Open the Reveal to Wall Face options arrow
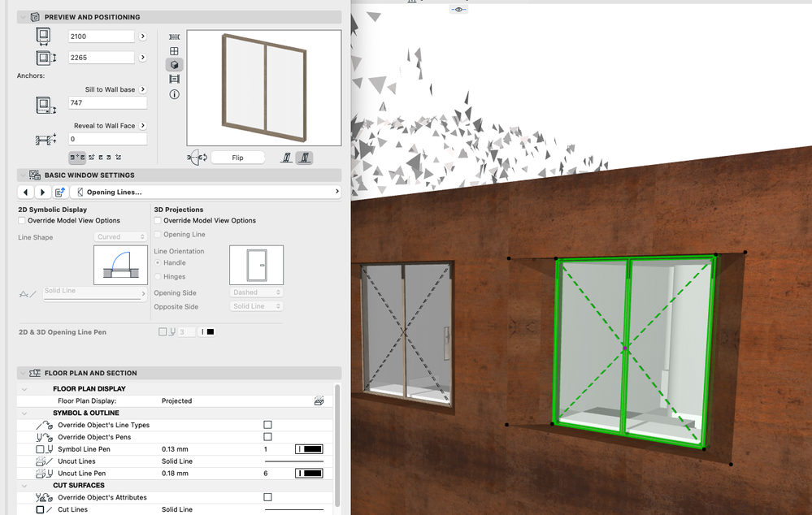The width and height of the screenshot is (812, 515). click(143, 126)
